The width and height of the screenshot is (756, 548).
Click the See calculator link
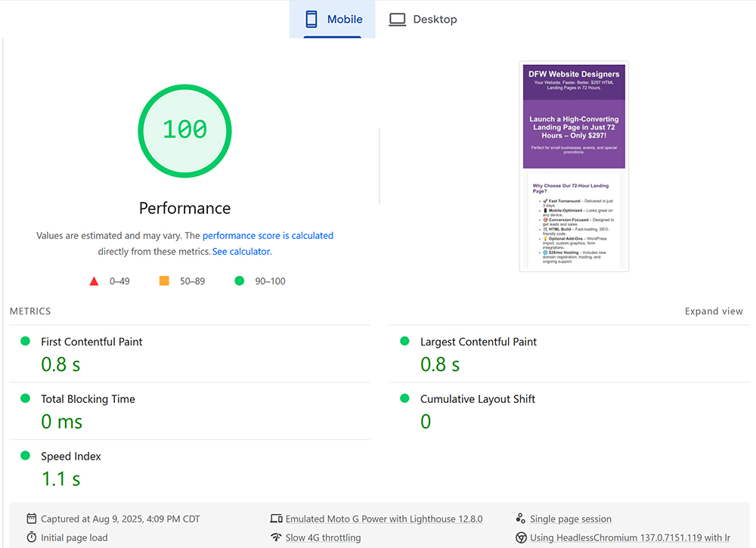click(241, 251)
